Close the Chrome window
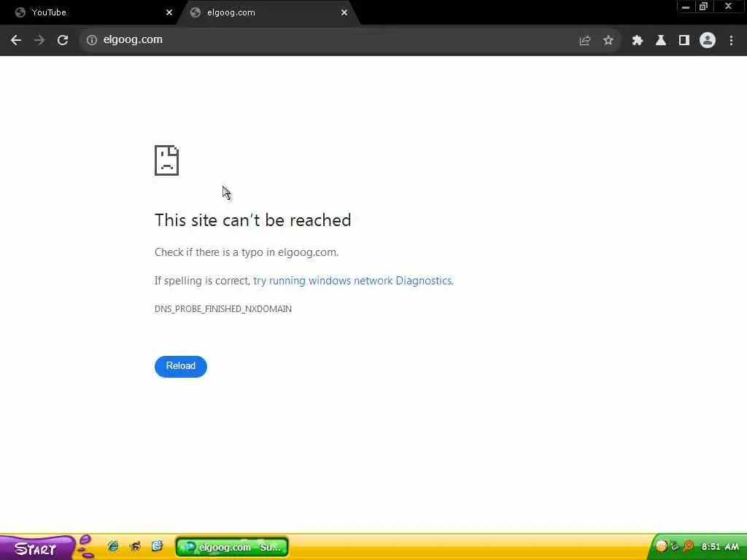Viewport: 747px width, 560px height. [728, 7]
